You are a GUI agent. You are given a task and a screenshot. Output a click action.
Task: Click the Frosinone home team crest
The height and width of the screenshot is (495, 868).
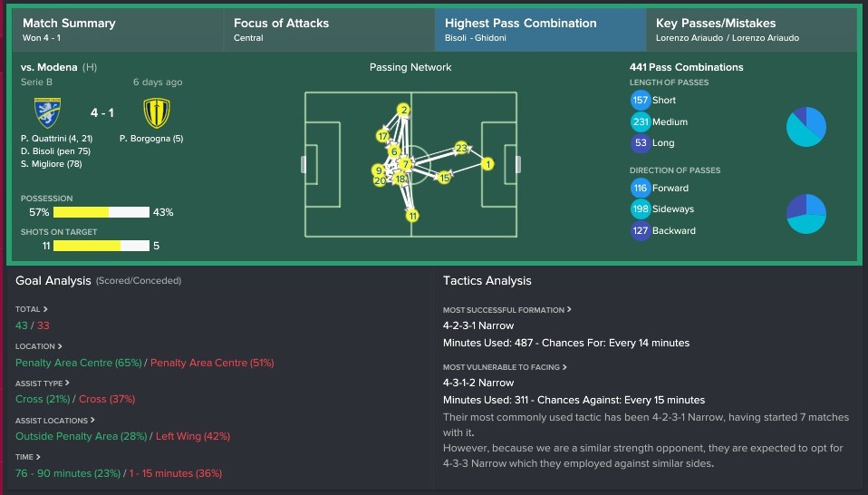(48, 112)
